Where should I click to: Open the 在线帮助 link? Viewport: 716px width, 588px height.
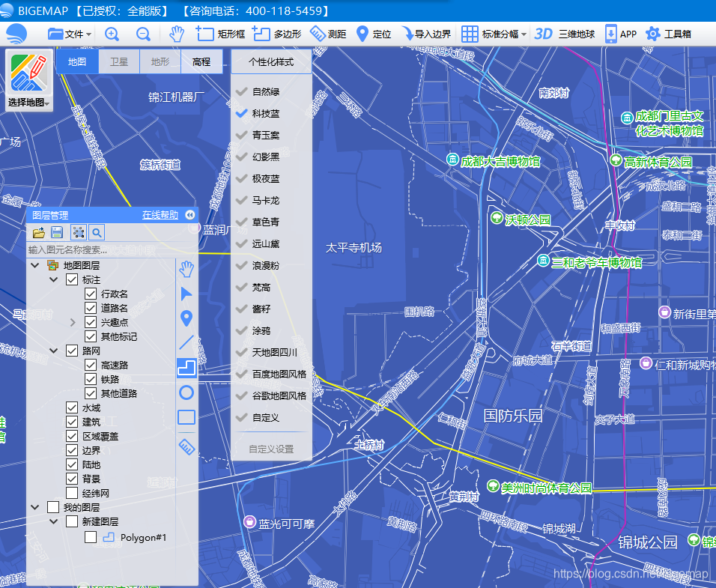pyautogui.click(x=160, y=215)
